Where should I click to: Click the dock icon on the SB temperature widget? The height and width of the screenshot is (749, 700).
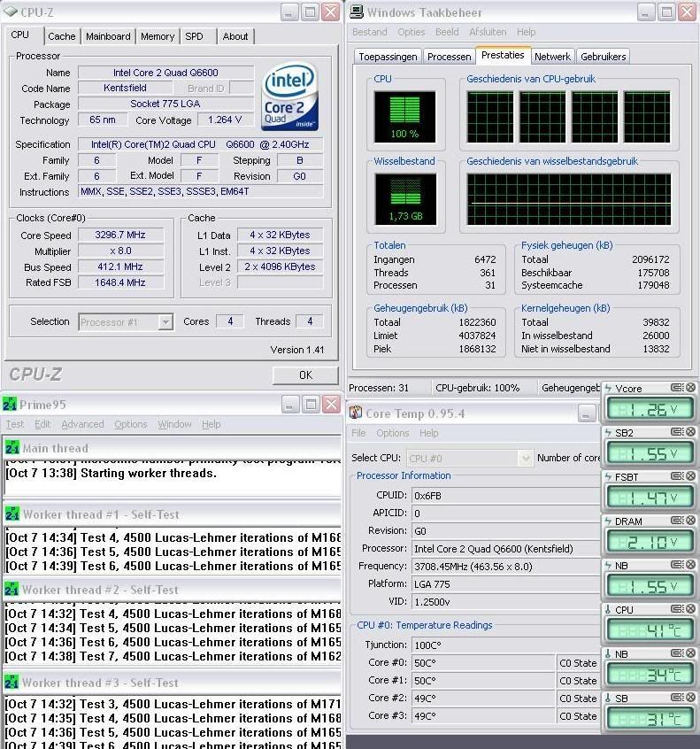[x=677, y=698]
